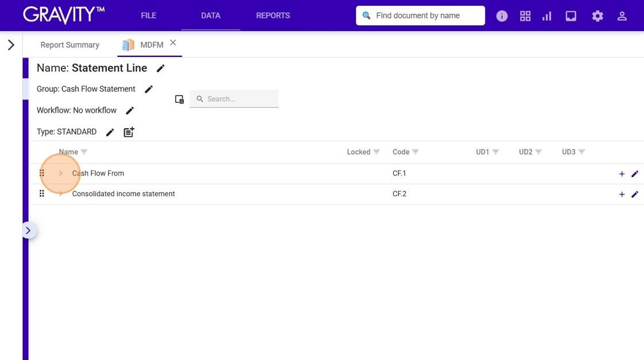Click the search magnifier in header

pos(366,16)
